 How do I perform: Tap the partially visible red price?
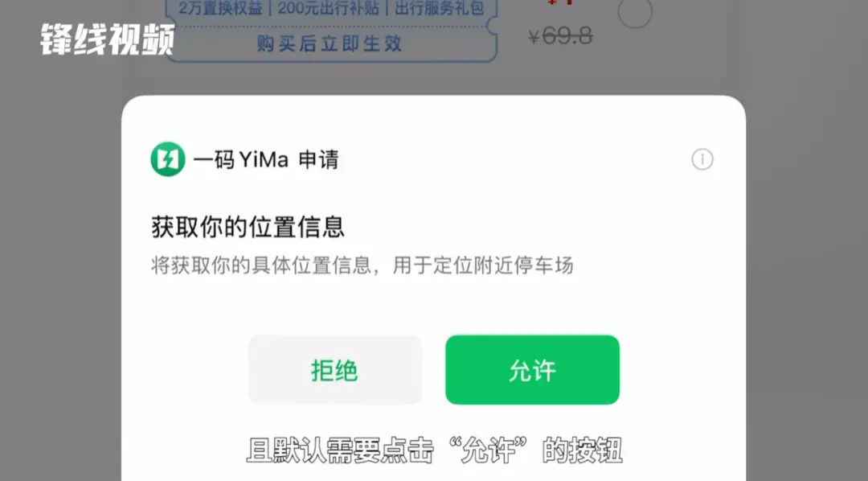pos(560,2)
